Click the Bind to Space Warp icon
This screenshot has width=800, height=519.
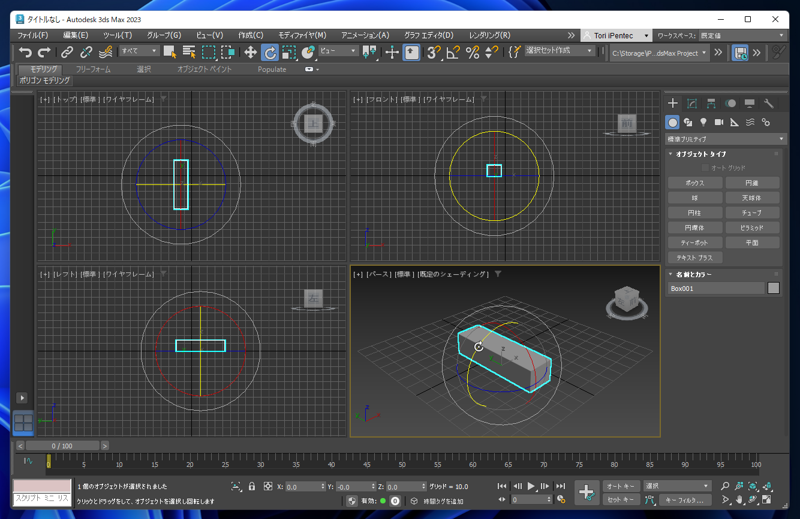coord(106,52)
